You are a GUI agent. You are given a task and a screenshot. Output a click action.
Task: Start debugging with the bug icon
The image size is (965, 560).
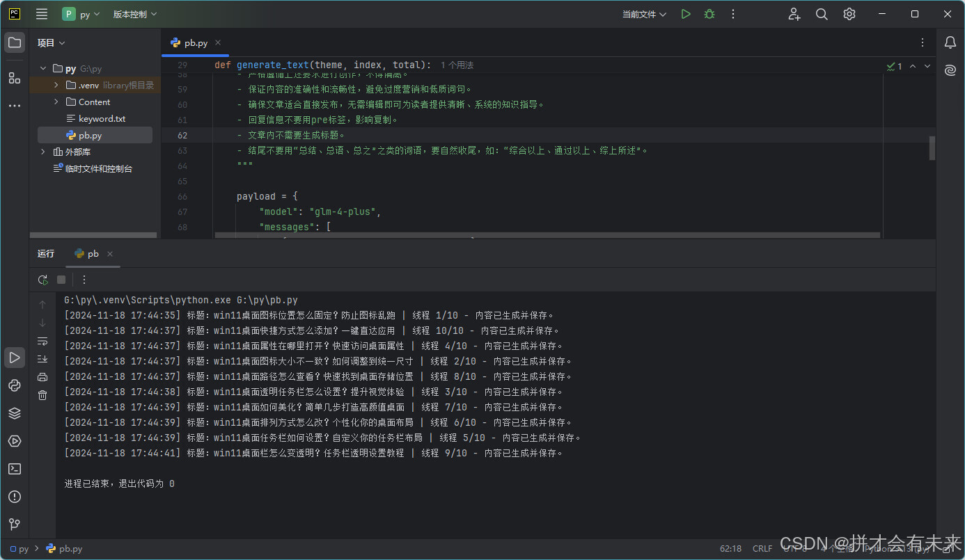coord(709,14)
